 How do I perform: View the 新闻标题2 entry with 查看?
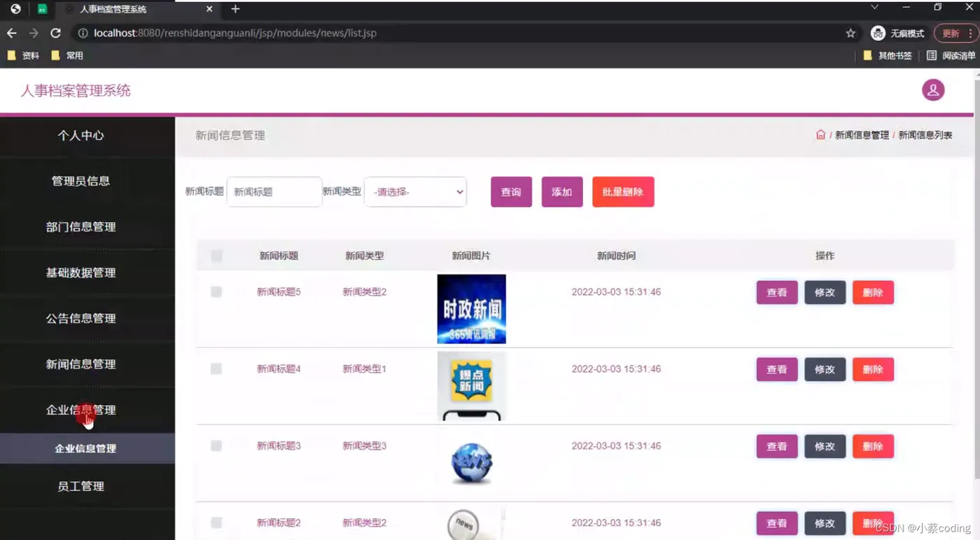pyautogui.click(x=777, y=523)
